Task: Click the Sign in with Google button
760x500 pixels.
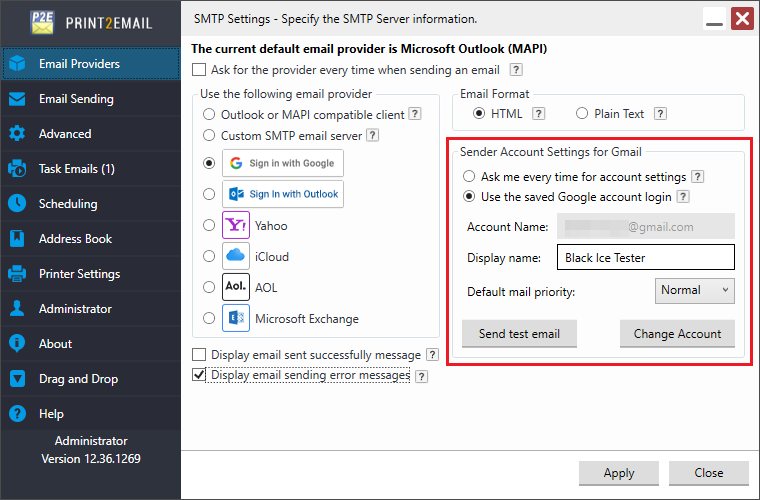Action: tap(282, 163)
